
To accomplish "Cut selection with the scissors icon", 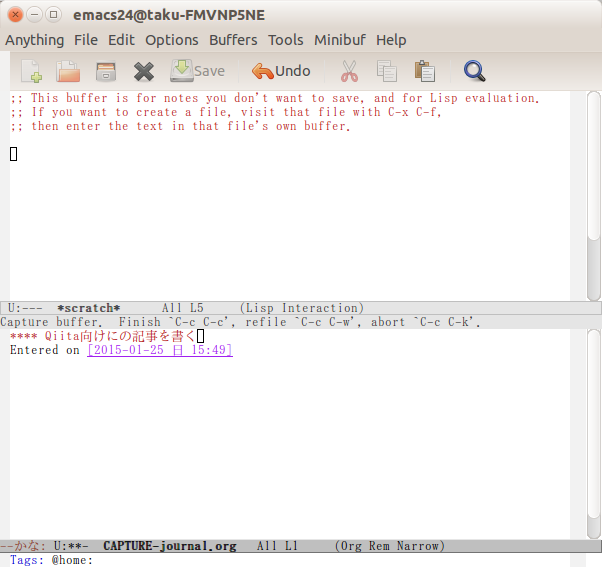I will (x=349, y=71).
